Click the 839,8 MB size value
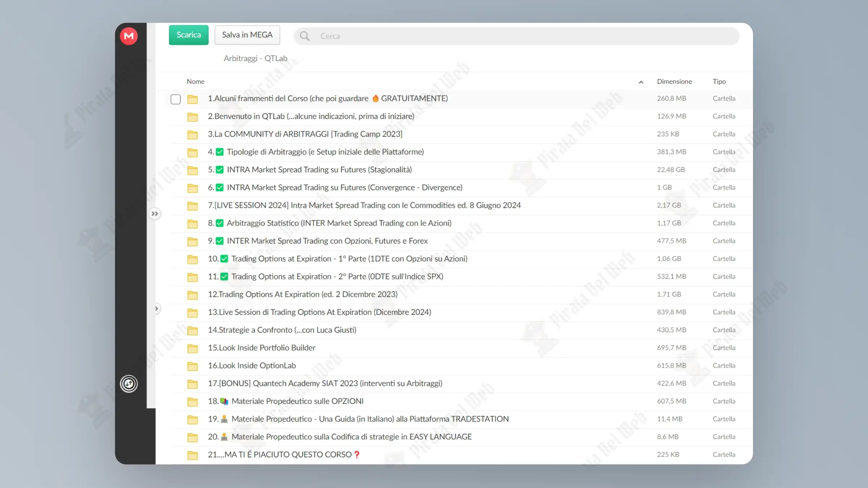 click(672, 312)
